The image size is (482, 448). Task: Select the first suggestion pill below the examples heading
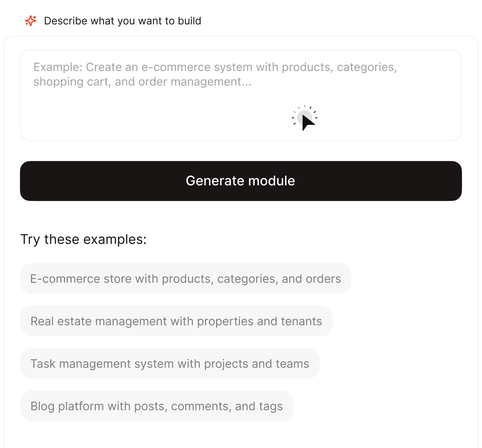click(x=185, y=278)
